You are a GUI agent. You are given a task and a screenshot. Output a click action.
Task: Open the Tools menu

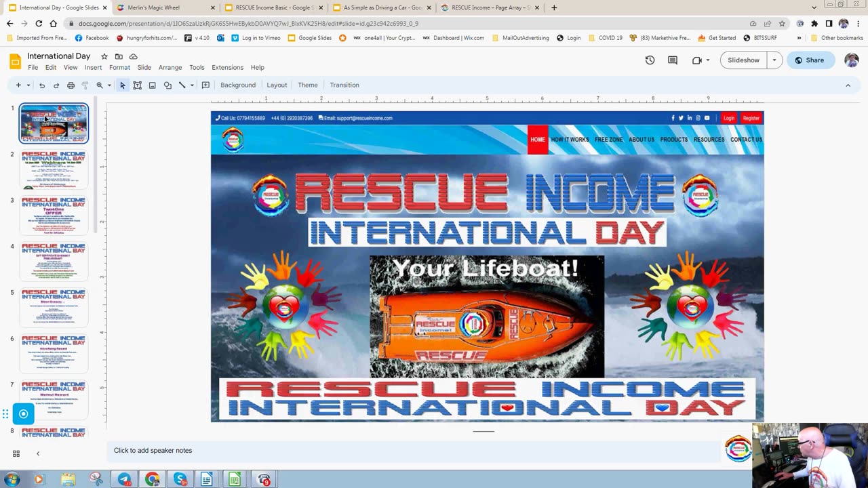click(197, 68)
